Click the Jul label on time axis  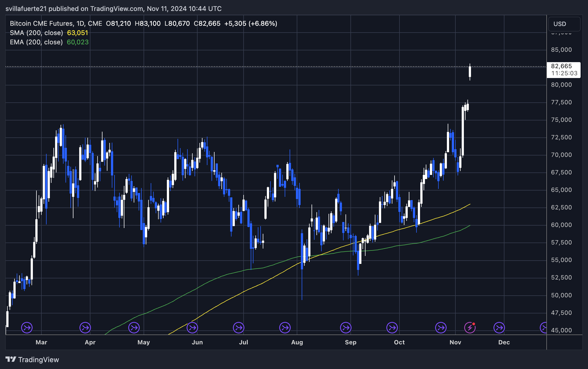pyautogui.click(x=244, y=342)
